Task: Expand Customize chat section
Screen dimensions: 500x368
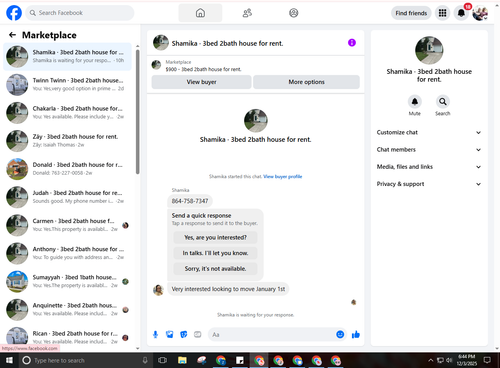Action: pos(429,133)
